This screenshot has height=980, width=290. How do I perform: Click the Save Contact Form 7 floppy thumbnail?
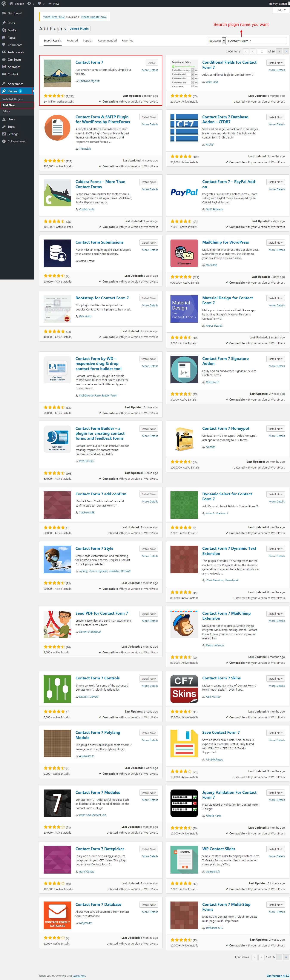click(x=184, y=743)
